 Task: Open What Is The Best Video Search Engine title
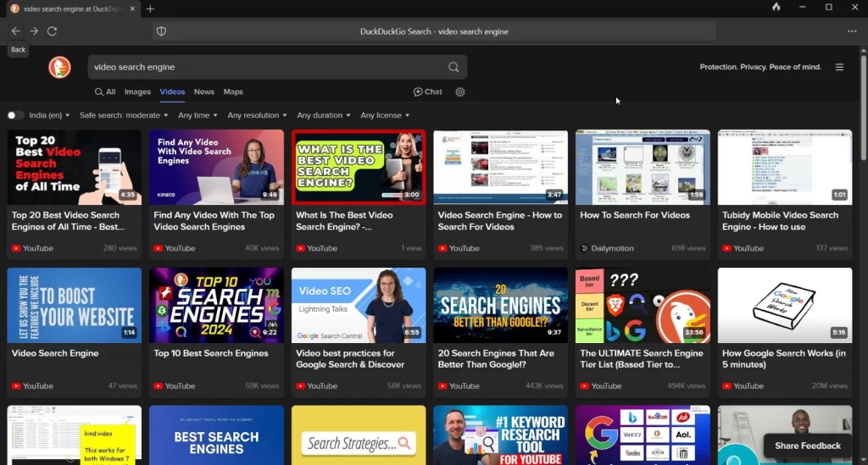point(344,220)
